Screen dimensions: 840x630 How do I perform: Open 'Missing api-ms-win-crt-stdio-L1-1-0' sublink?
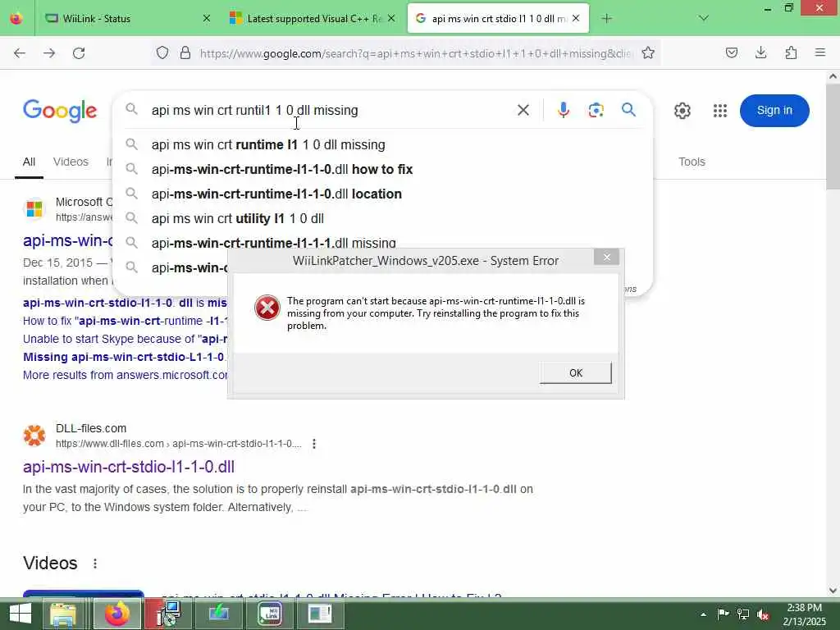click(125, 357)
